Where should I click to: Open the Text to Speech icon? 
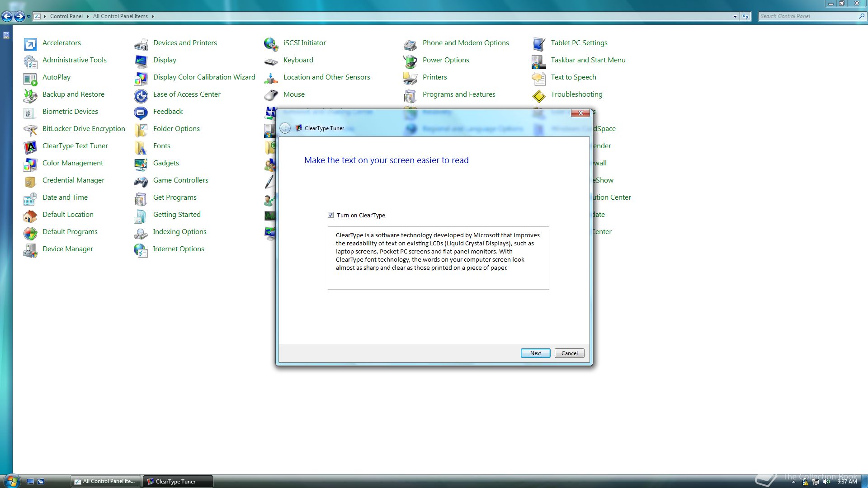tap(539, 78)
